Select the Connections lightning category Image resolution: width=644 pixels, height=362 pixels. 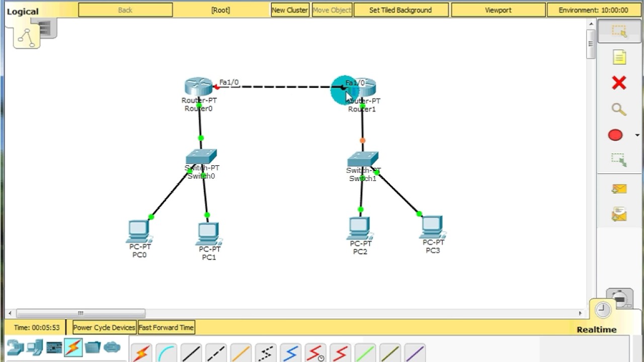pyautogui.click(x=73, y=347)
